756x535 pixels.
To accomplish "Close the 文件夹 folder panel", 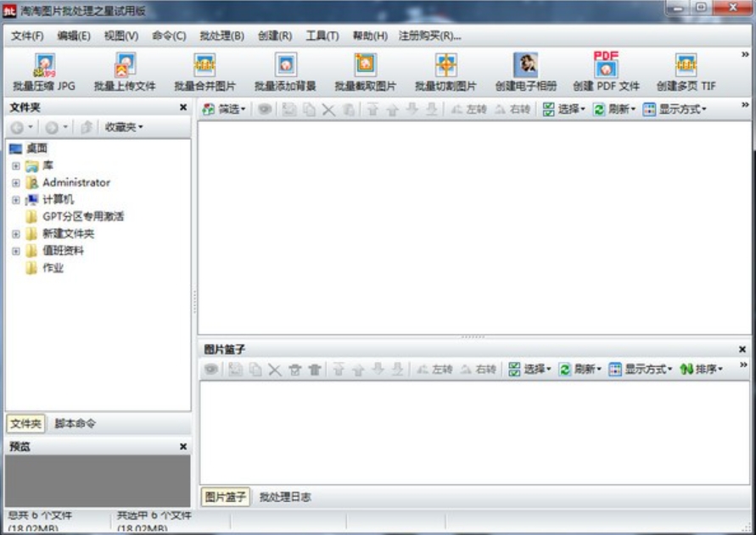I will pyautogui.click(x=183, y=108).
